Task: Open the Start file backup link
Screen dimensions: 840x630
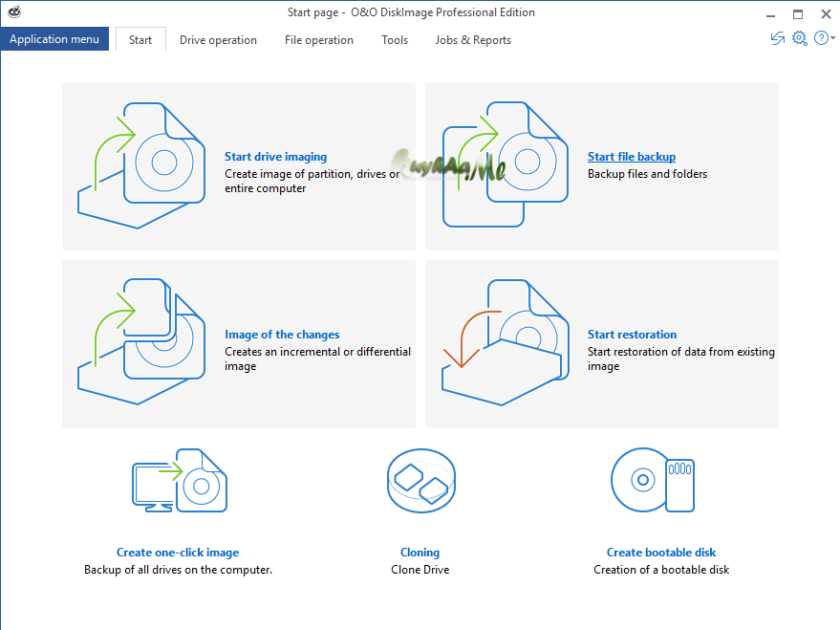Action: click(x=631, y=157)
